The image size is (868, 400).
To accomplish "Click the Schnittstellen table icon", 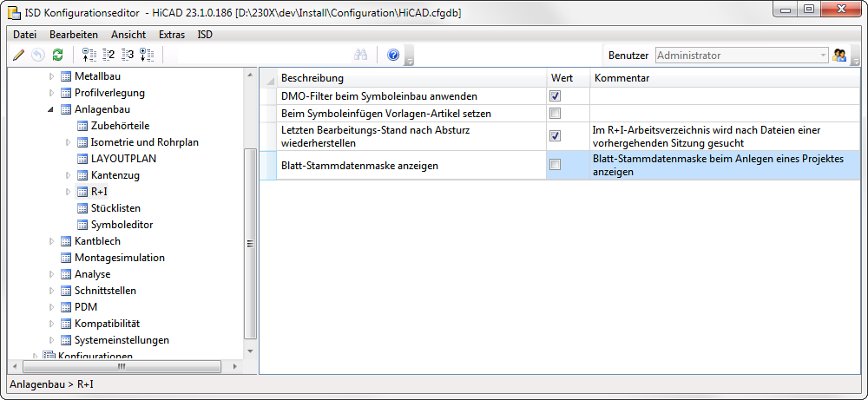I will (x=66, y=291).
